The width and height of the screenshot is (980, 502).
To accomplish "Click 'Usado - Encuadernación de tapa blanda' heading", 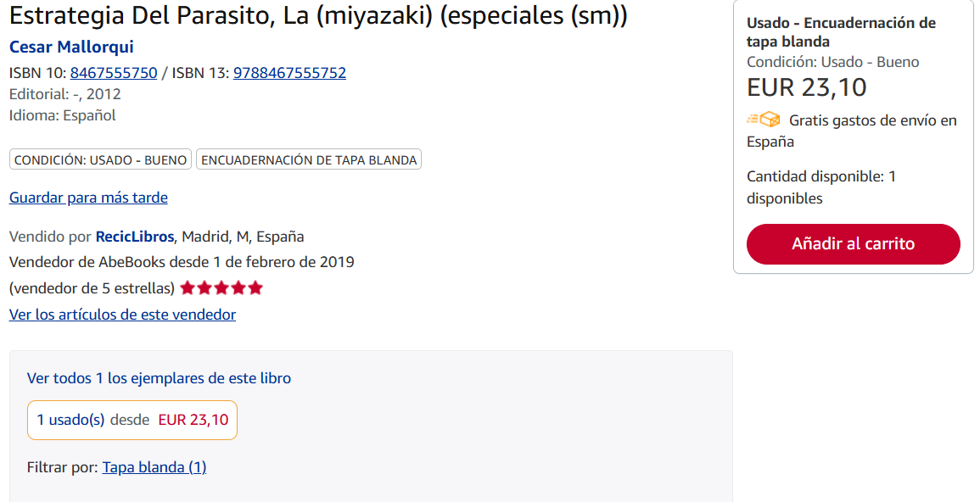I will (840, 32).
